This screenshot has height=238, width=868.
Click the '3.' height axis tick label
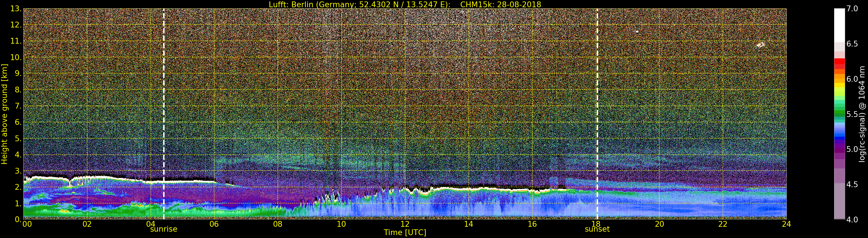coord(18,171)
